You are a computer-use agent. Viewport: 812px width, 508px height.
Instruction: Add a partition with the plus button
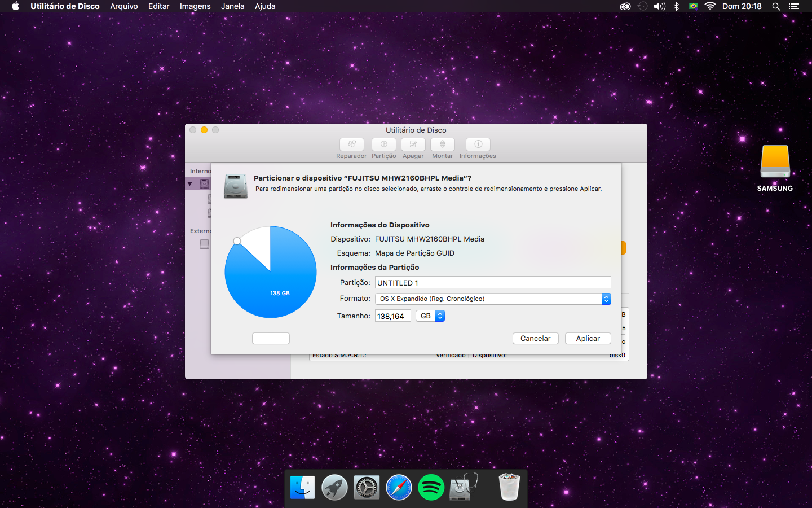[262, 338]
